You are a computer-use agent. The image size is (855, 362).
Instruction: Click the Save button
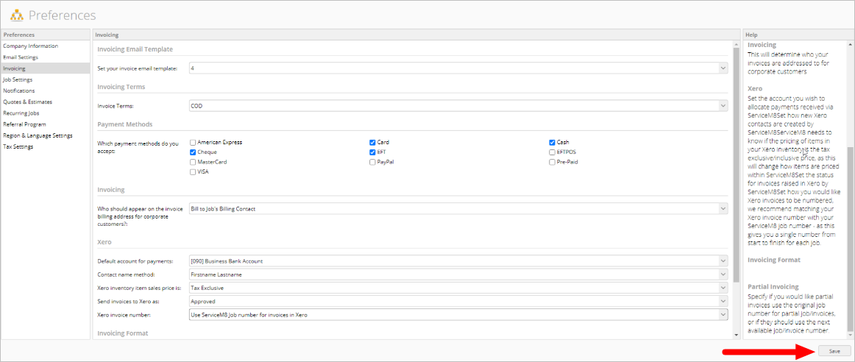click(834, 351)
